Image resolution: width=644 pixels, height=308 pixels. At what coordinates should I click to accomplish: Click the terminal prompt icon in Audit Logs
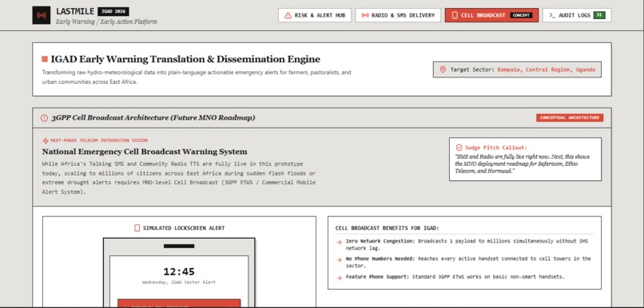coord(552,15)
